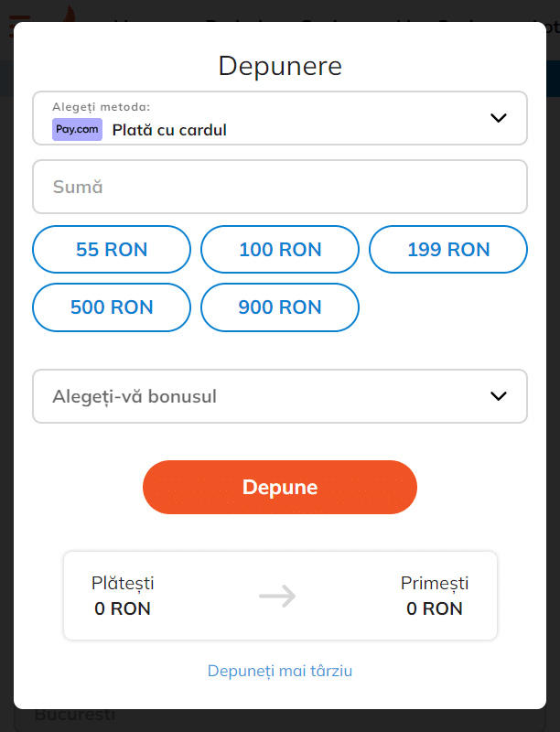This screenshot has width=560, height=732.
Task: Click the Primești 0 RON summary
Action: 435,596
